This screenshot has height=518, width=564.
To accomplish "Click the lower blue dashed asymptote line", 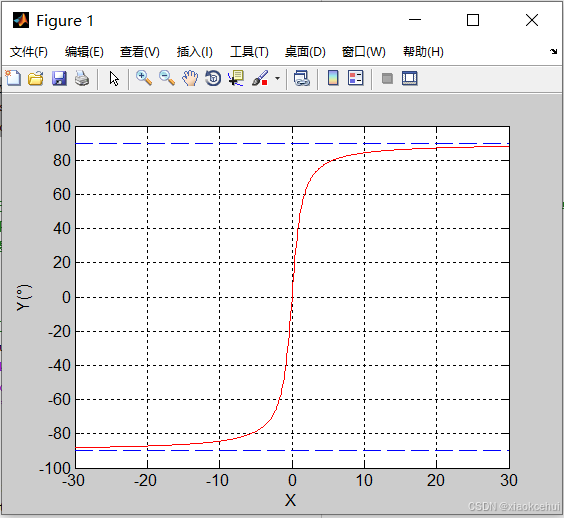I will (x=292, y=450).
